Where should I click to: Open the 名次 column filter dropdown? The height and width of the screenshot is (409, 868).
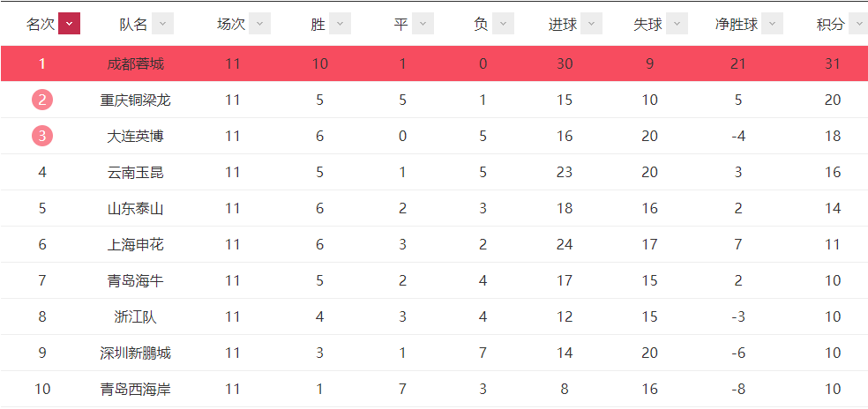click(x=69, y=24)
